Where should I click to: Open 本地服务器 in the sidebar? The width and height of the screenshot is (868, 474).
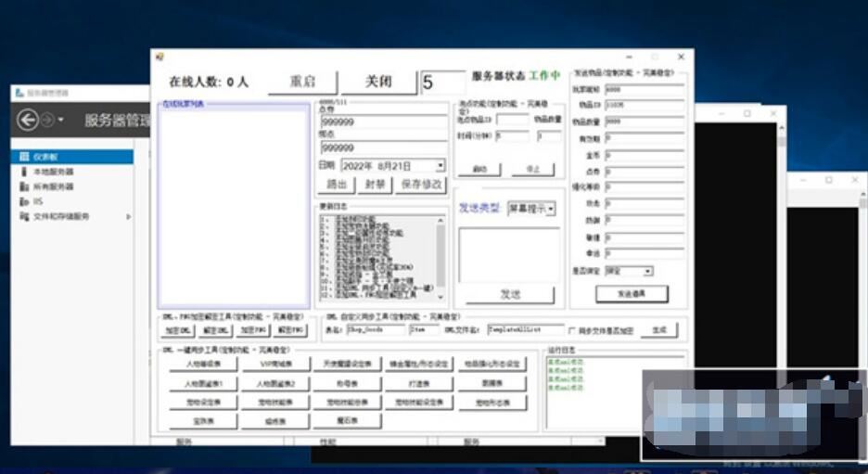(53, 172)
